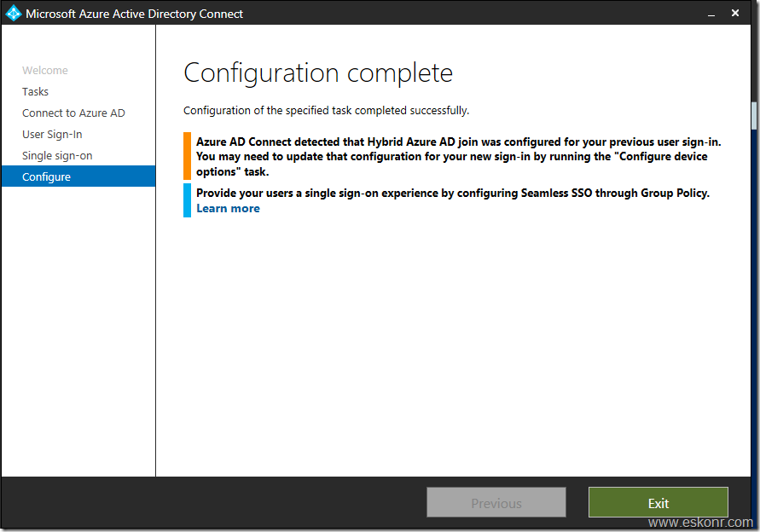Minimize the Azure AD Connect window

pyautogui.click(x=711, y=14)
